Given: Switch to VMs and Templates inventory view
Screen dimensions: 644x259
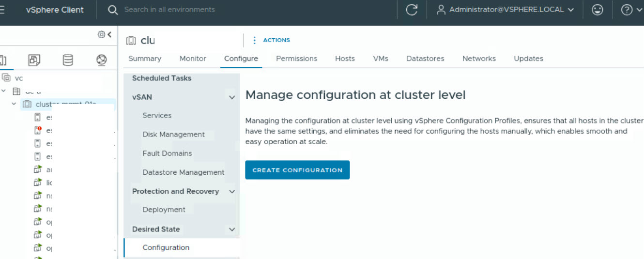Looking at the screenshot, I should click(34, 60).
